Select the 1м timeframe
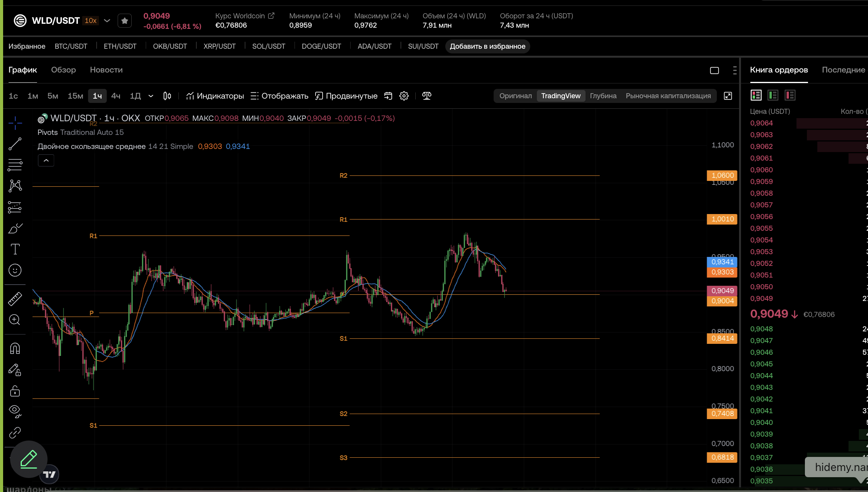 click(33, 96)
